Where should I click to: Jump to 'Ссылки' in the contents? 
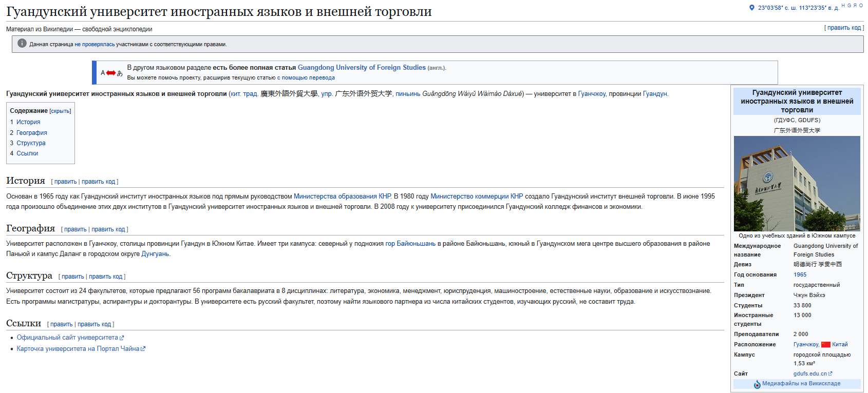[27, 153]
